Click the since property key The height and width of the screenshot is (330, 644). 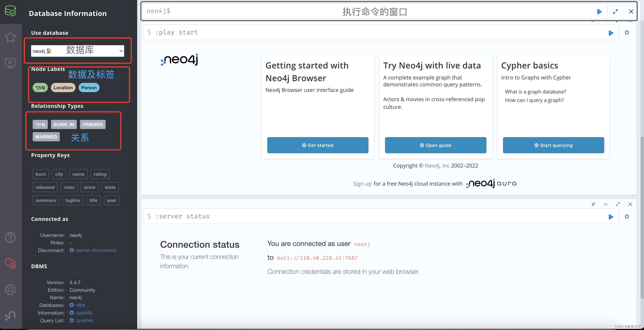pos(90,187)
